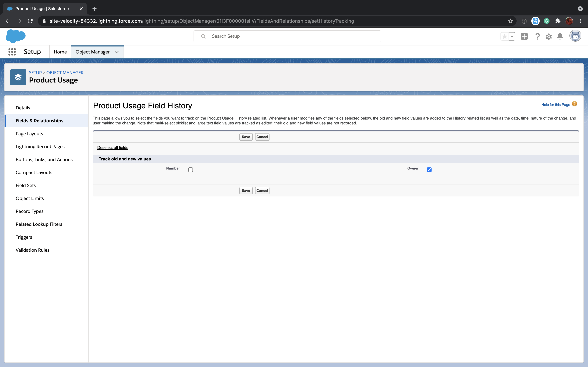588x367 pixels.
Task: Open the green plus Learning icon
Action: click(524, 36)
